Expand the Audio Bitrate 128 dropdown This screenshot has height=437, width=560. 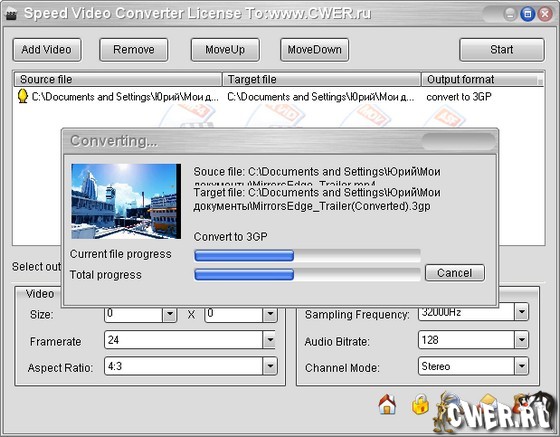coord(521,340)
